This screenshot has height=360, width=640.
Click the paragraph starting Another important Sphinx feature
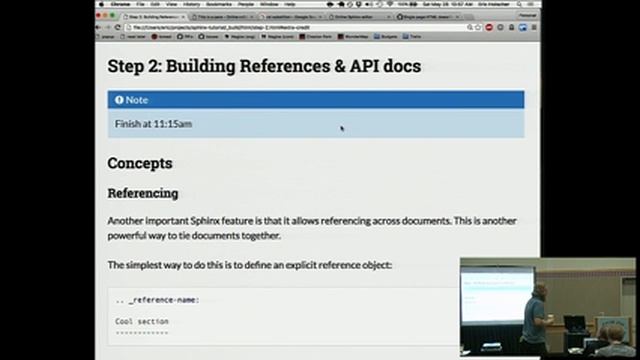tap(312, 228)
